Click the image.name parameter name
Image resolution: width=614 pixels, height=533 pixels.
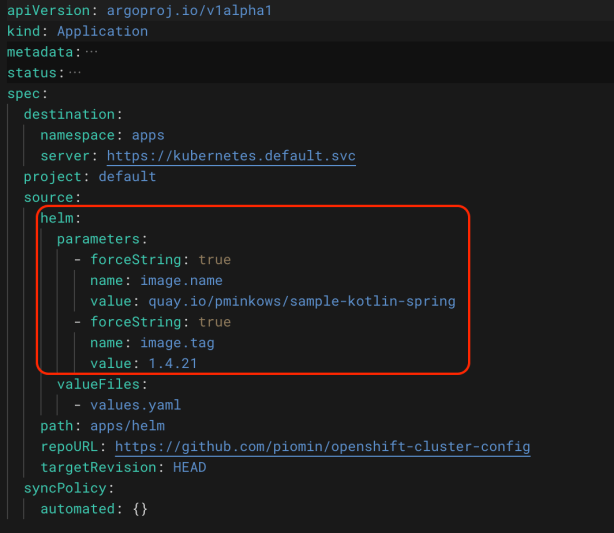pyautogui.click(x=181, y=281)
